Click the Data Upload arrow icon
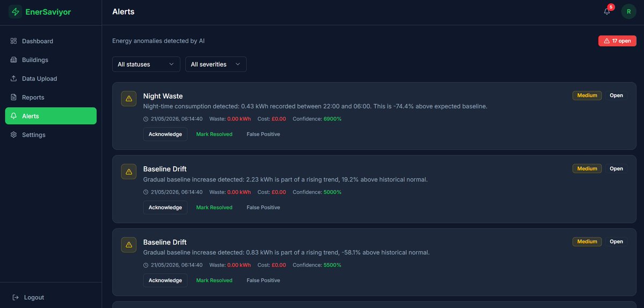The height and width of the screenshot is (308, 644). click(14, 78)
